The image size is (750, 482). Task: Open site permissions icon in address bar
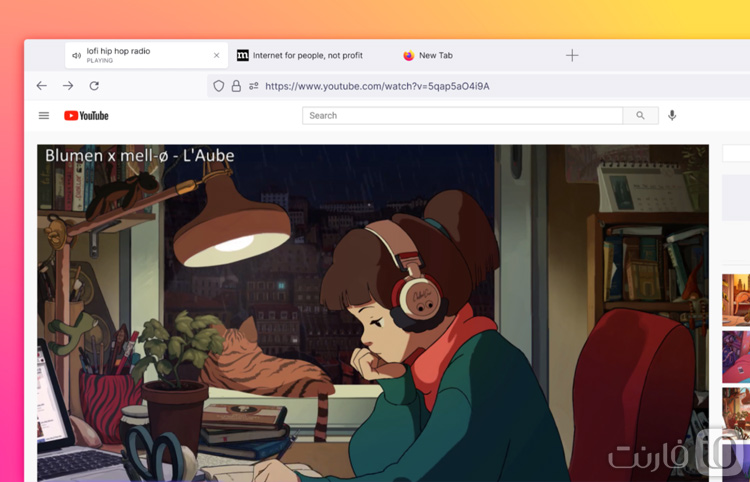pos(254,86)
